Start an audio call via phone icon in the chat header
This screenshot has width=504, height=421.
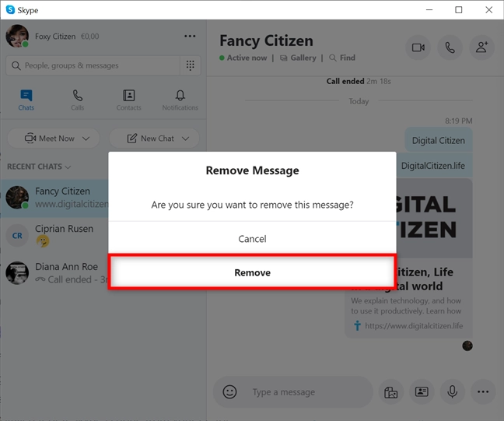450,47
